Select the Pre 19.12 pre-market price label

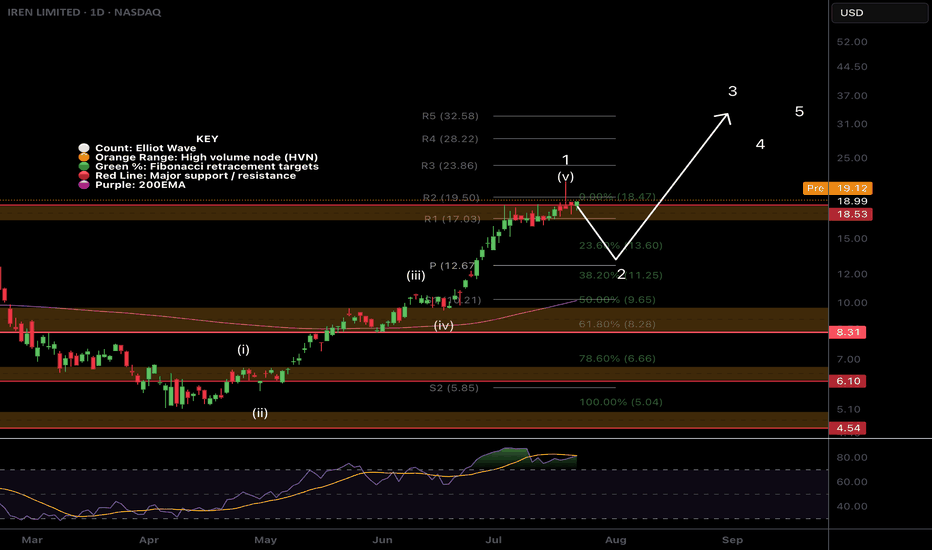point(837,188)
